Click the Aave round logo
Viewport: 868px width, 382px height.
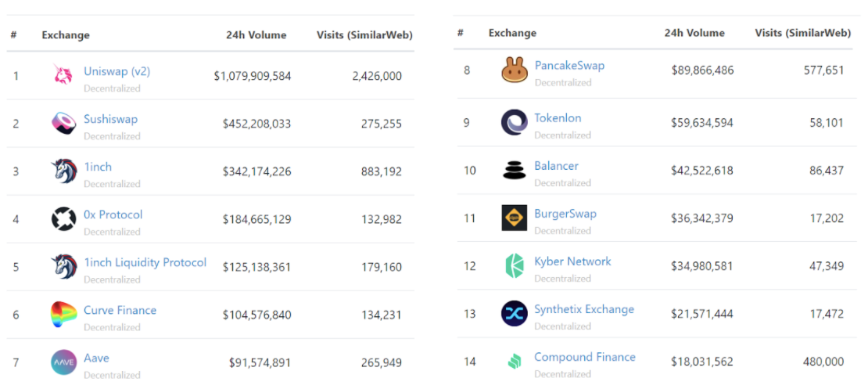click(x=63, y=362)
